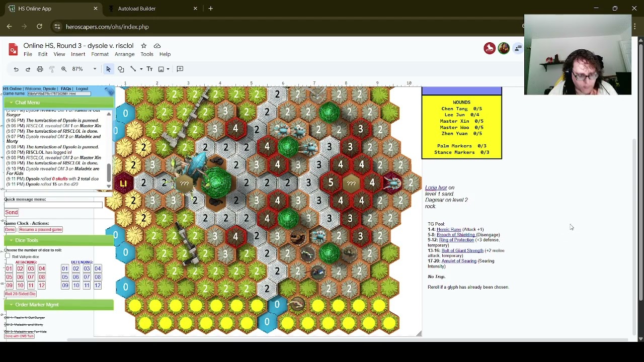Image resolution: width=644 pixels, height=362 pixels.
Task: Undo the last action in the drawing
Action: coord(16,69)
